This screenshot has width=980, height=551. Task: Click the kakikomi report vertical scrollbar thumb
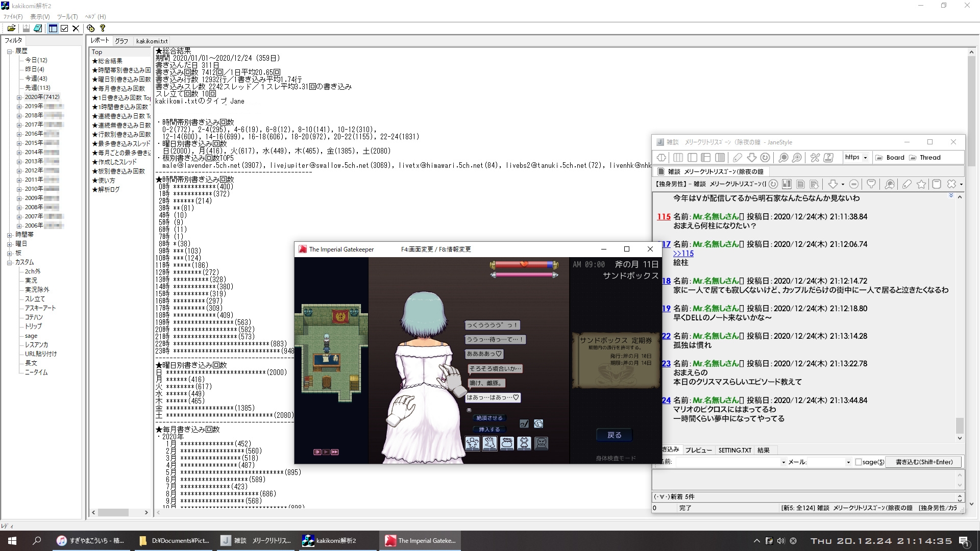971,111
